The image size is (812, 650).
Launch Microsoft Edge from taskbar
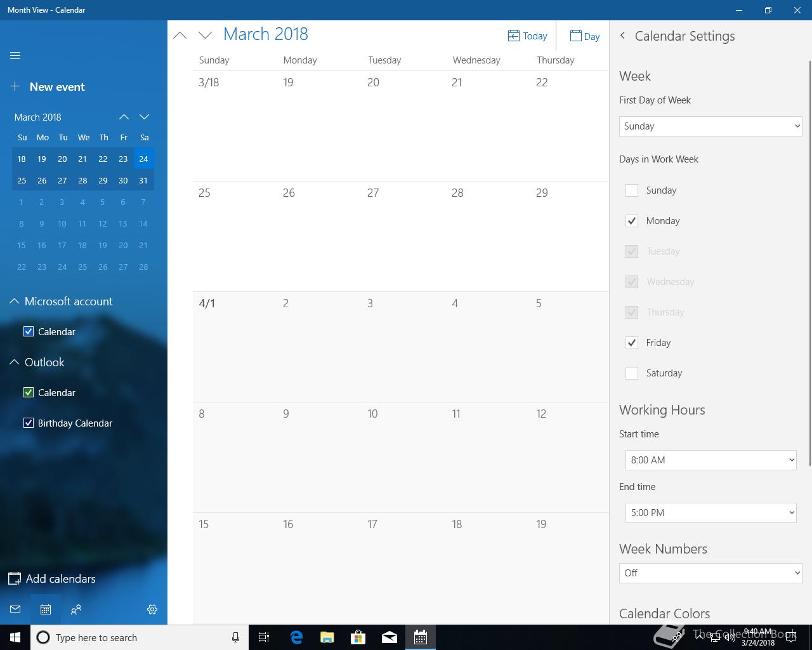296,637
